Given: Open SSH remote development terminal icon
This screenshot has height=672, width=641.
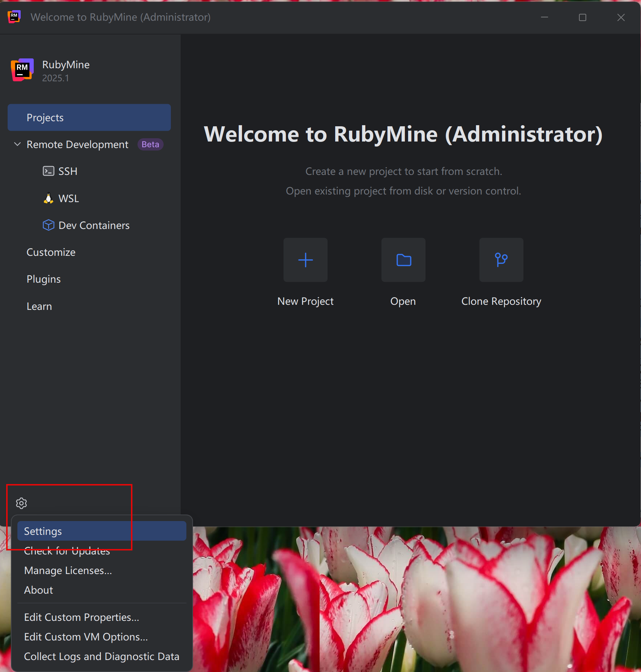Looking at the screenshot, I should (48, 171).
